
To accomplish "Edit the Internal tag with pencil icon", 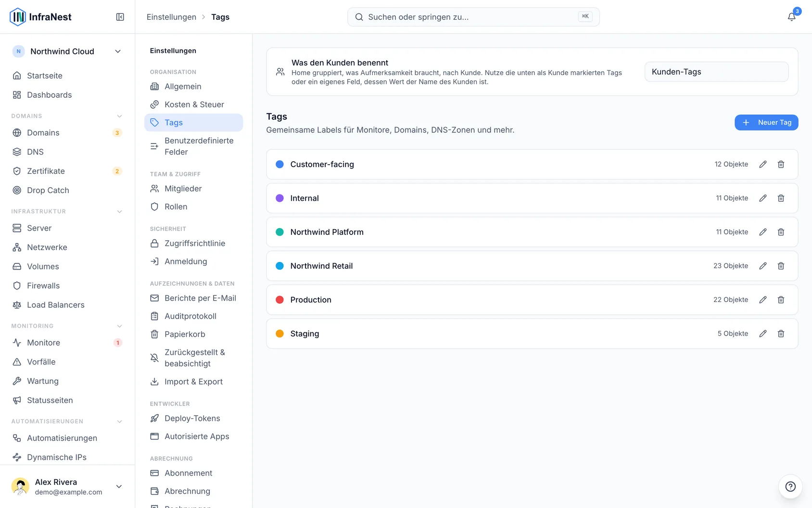I will tap(763, 198).
